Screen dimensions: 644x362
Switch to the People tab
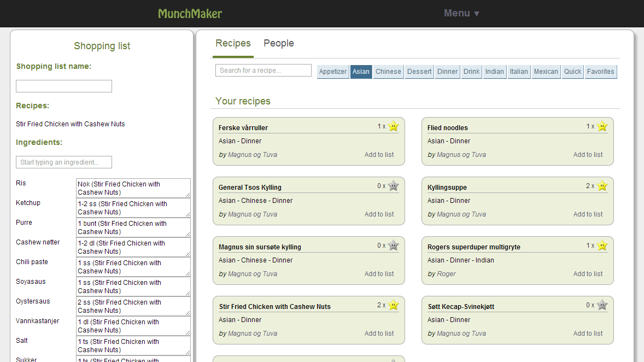point(278,43)
